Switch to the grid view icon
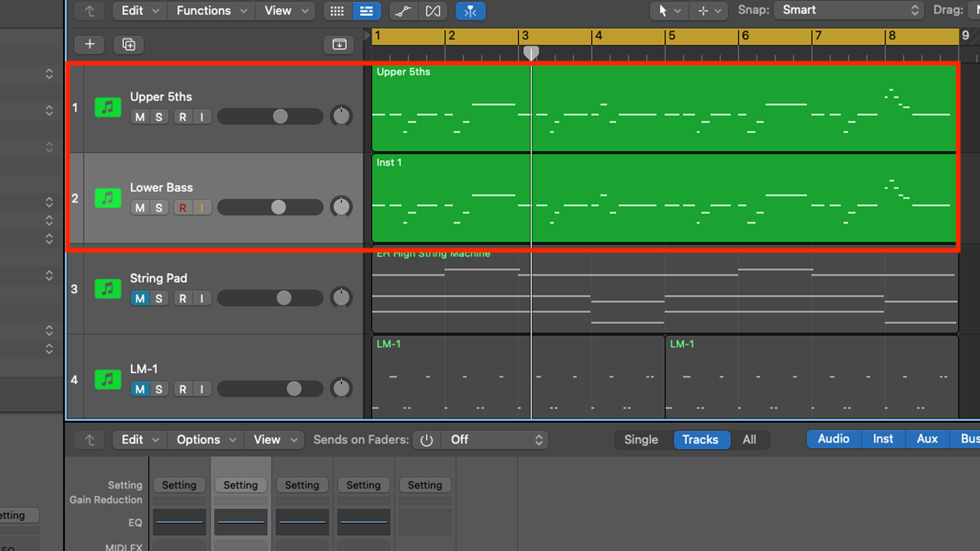 [337, 11]
